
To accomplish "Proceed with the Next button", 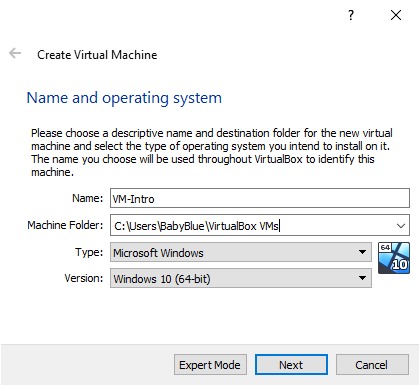I will [291, 365].
